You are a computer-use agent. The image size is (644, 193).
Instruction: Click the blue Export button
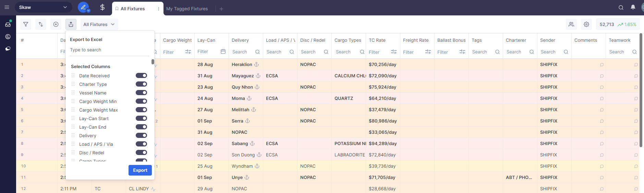pos(140,170)
